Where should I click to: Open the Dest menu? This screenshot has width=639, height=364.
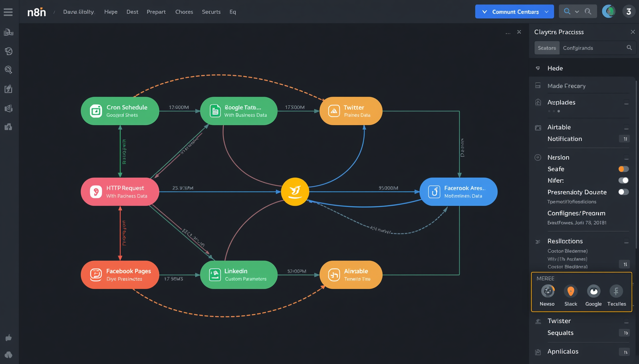[132, 12]
